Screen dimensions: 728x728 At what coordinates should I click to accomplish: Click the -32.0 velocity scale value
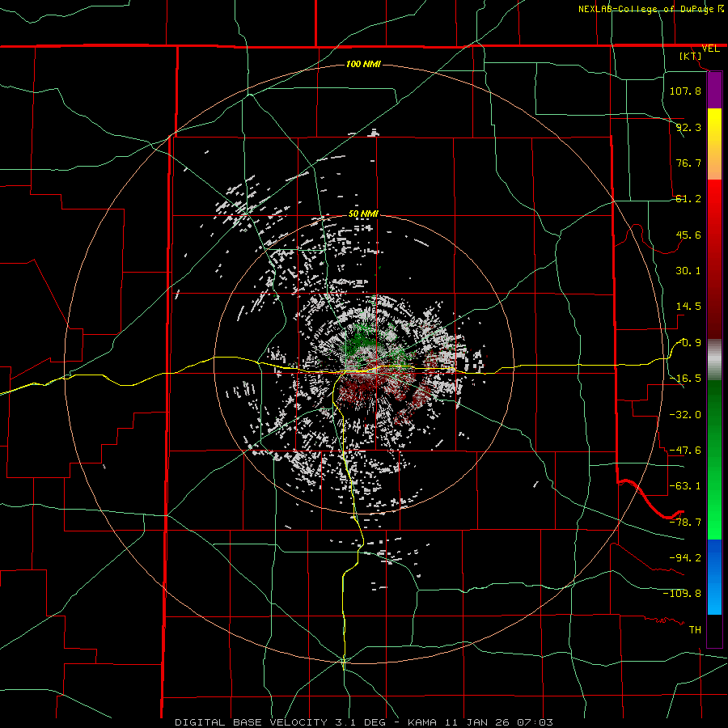(x=685, y=414)
